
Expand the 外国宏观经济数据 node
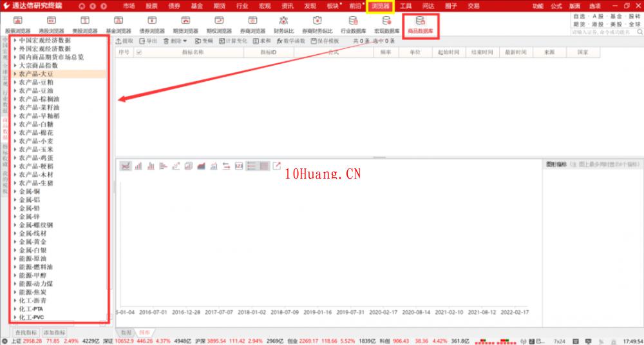coord(15,48)
